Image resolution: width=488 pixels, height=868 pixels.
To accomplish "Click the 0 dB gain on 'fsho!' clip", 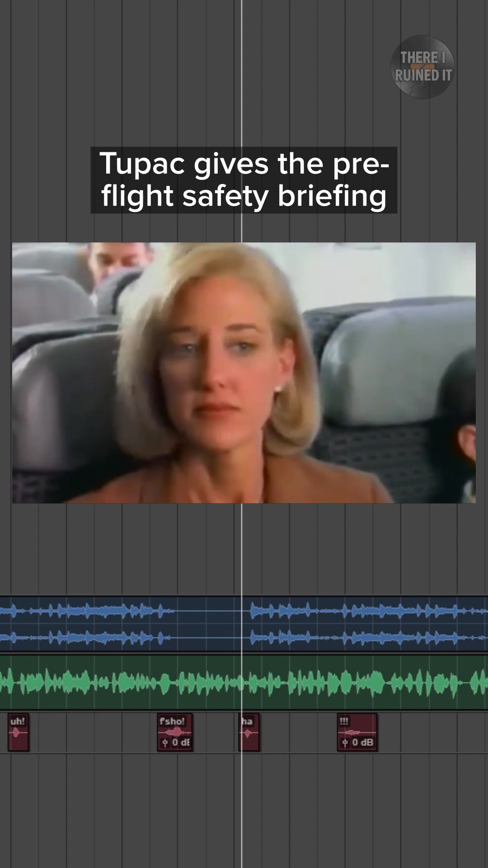I will click(177, 742).
